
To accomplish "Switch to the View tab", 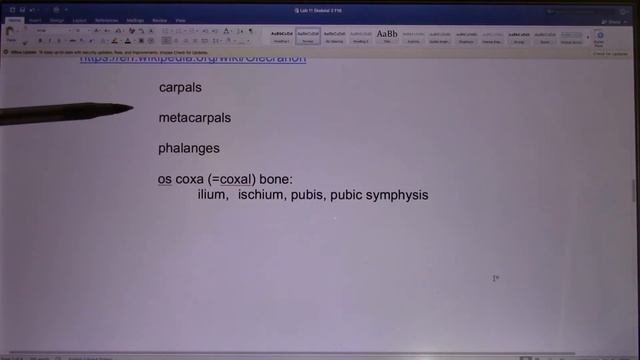I will tap(180, 20).
